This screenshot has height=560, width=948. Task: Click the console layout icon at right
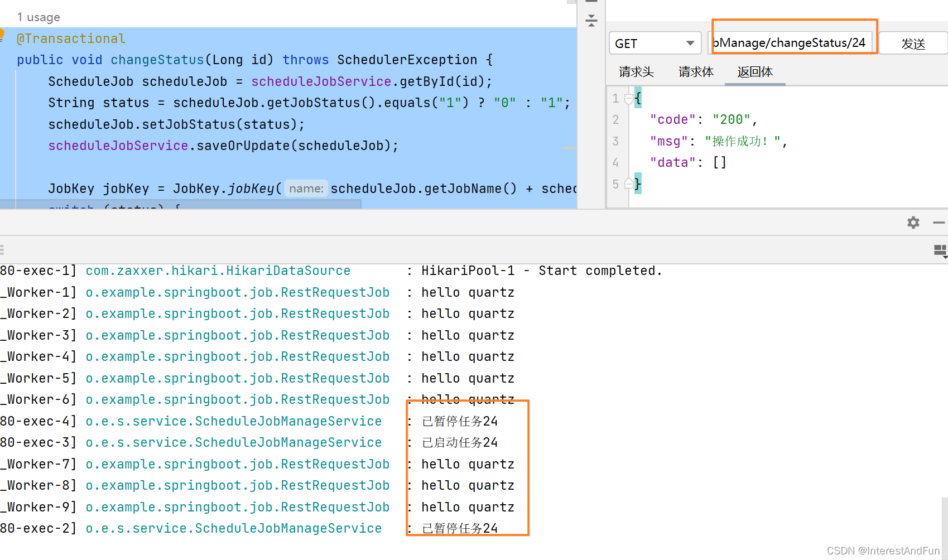[940, 250]
